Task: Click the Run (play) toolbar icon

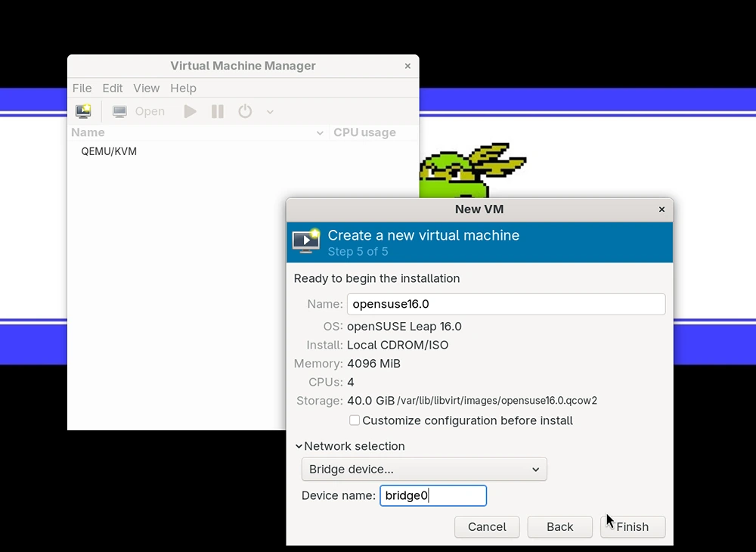Action: click(x=190, y=111)
